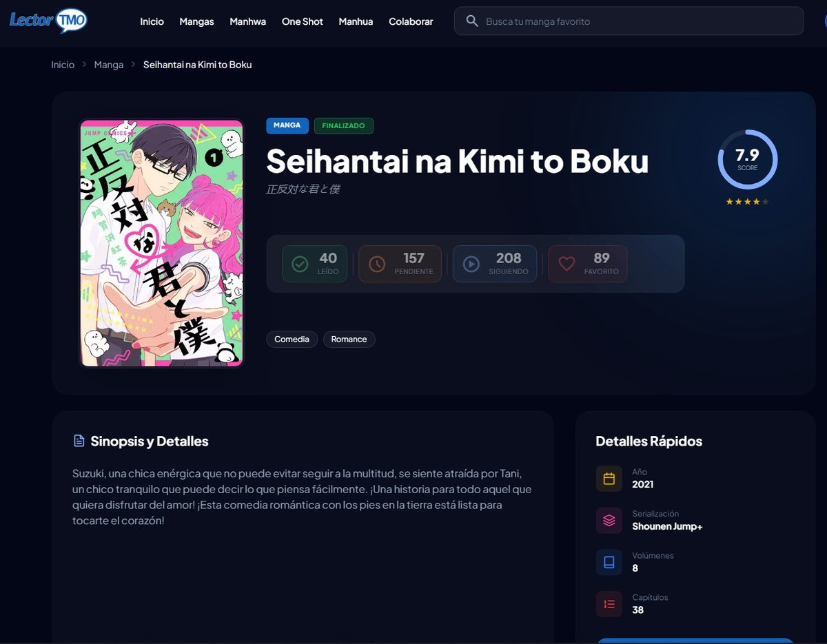Click the MANGA type badge
Screen dimensions: 827x644
point(287,125)
